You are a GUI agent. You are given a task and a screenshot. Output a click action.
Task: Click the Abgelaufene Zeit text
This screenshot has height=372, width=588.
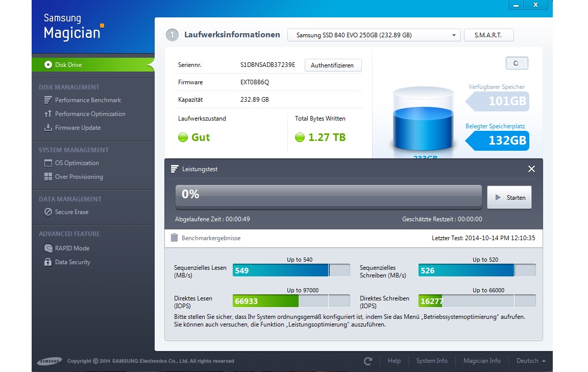point(212,219)
